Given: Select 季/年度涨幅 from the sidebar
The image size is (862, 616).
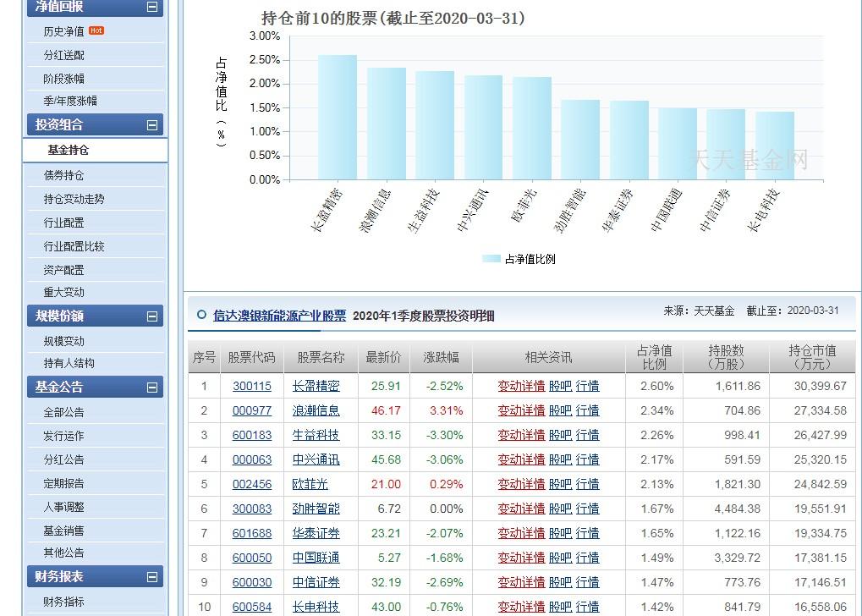Looking at the screenshot, I should click(70, 102).
